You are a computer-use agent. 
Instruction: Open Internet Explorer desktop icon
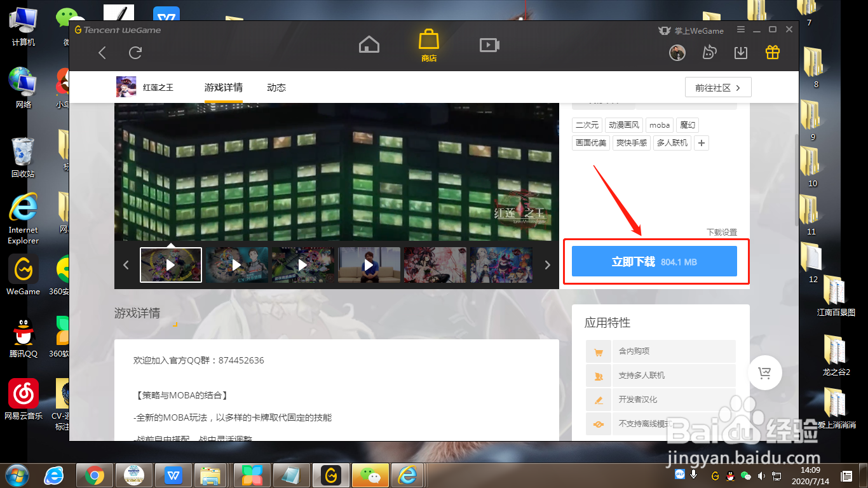click(23, 219)
